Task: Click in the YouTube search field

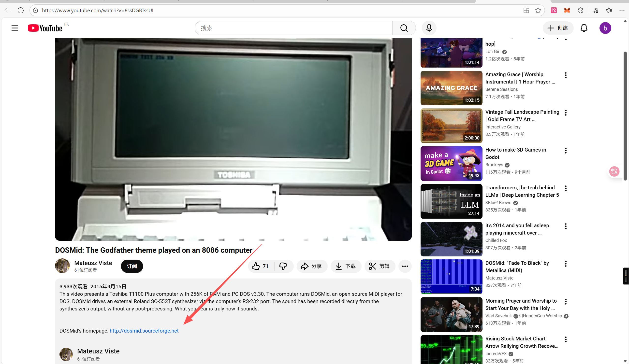Action: (293, 28)
